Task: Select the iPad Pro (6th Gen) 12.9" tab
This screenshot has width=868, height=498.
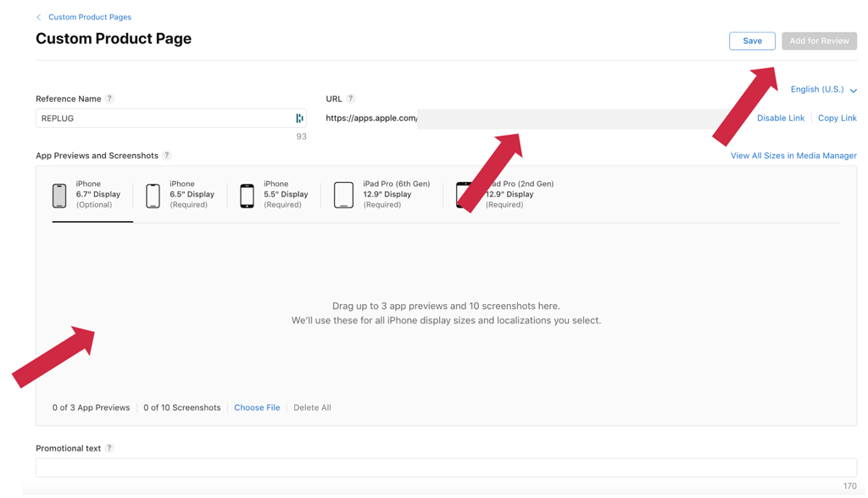Action: tap(382, 195)
